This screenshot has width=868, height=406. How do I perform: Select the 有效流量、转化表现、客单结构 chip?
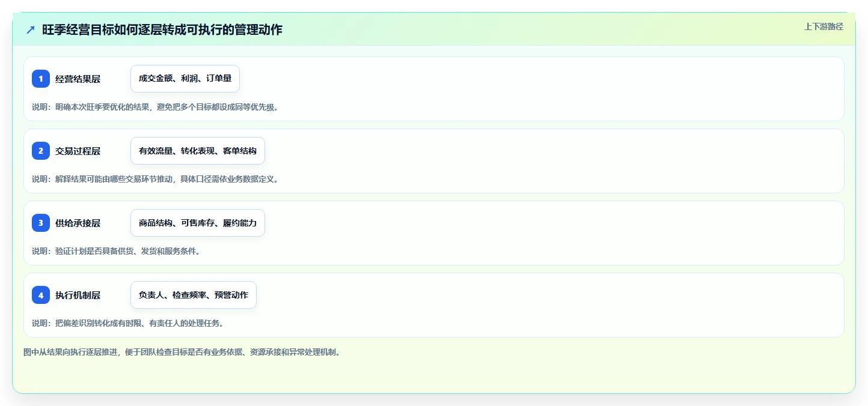click(198, 151)
